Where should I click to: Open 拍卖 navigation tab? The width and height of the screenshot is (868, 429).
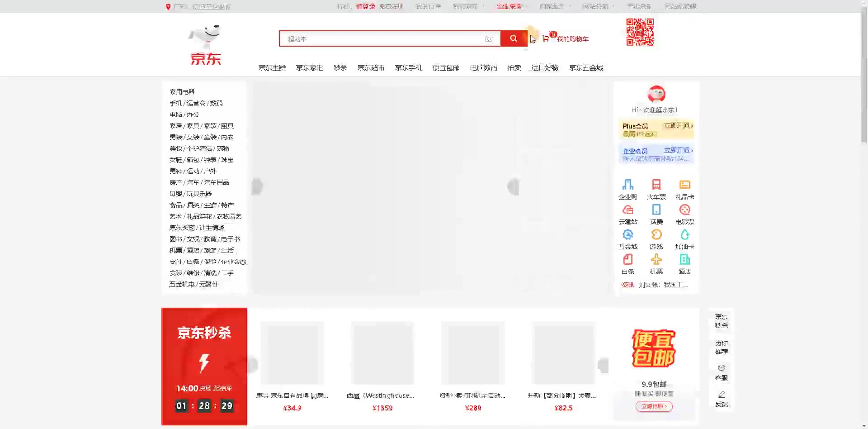[x=514, y=68]
